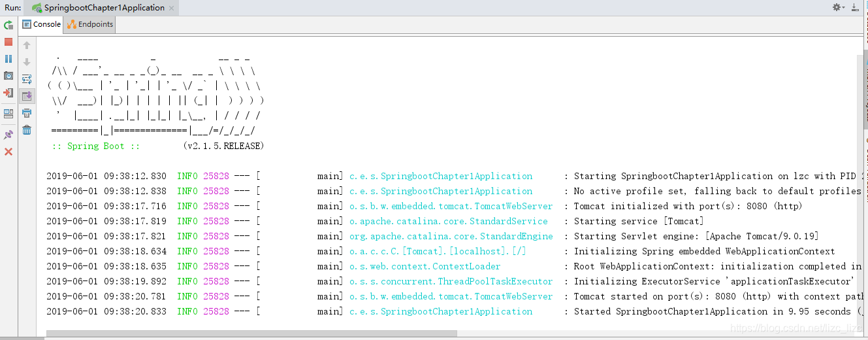
Task: Click the 'Starting Servlet engine: [Apache Tomcat/9.0.19]' text
Action: point(696,236)
